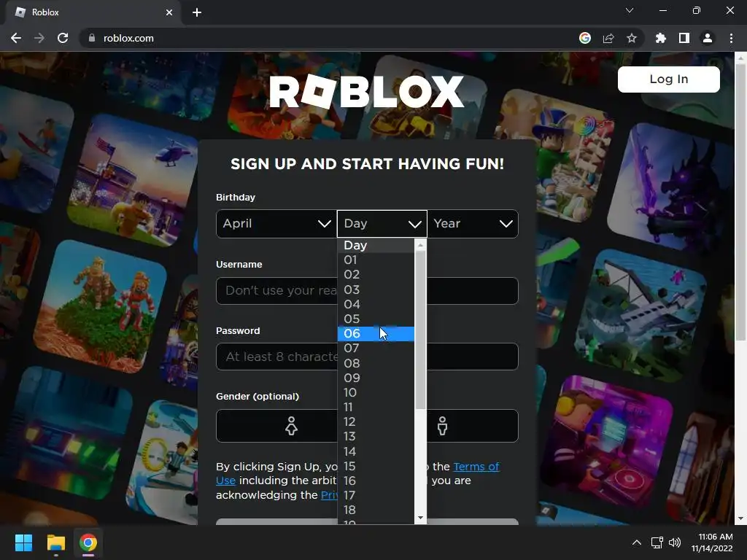Image resolution: width=747 pixels, height=560 pixels.
Task: Collapse the Day dropdown
Action: [382, 224]
